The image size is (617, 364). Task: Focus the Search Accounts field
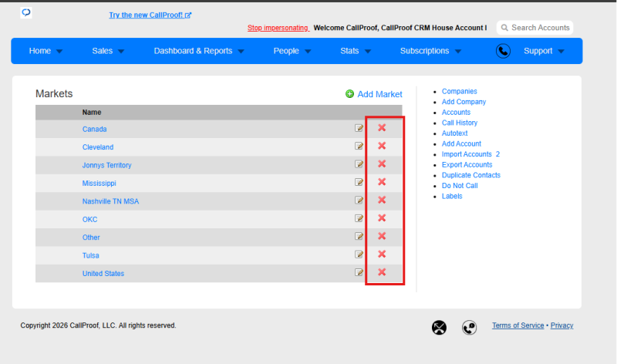pos(534,28)
